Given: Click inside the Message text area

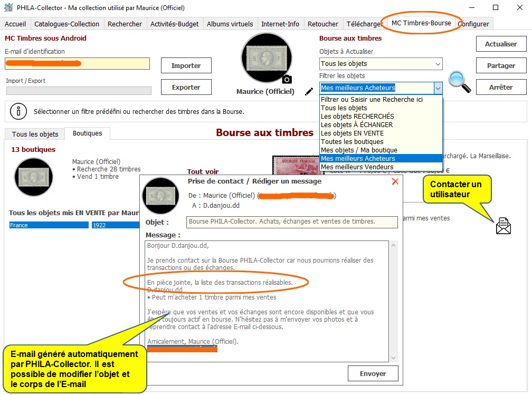Looking at the screenshot, I should (x=267, y=301).
